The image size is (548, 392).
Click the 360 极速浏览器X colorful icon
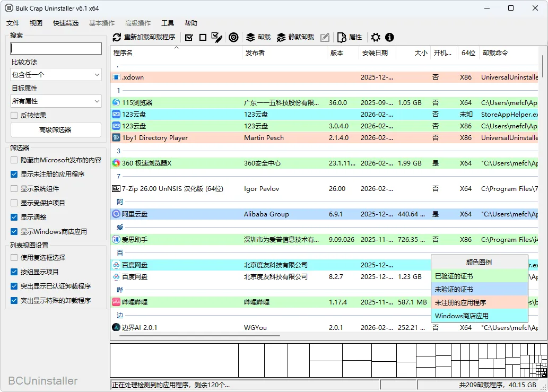pyautogui.click(x=116, y=163)
